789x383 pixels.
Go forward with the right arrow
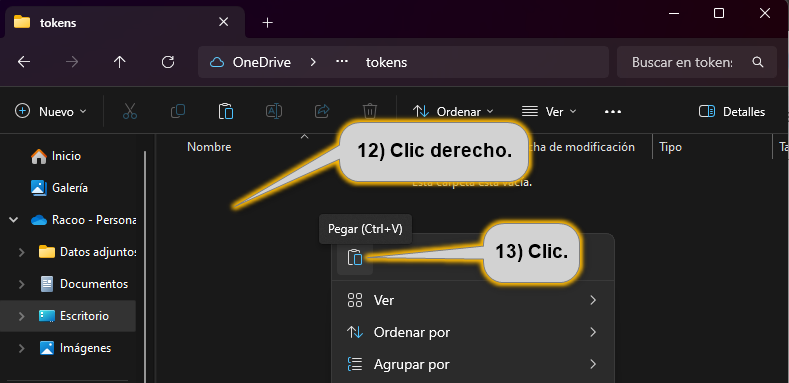(x=72, y=62)
